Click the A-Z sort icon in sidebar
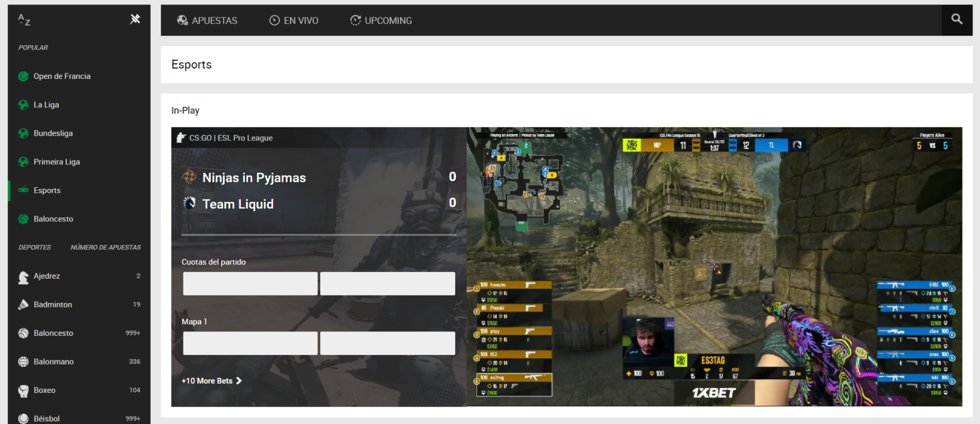Screen dimensions: 980x424 click(x=24, y=20)
